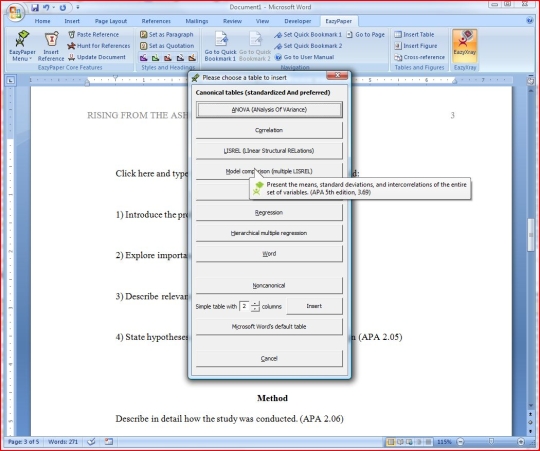Click Hierarchical multiple regression button
This screenshot has width=540, height=451.
pos(269,233)
